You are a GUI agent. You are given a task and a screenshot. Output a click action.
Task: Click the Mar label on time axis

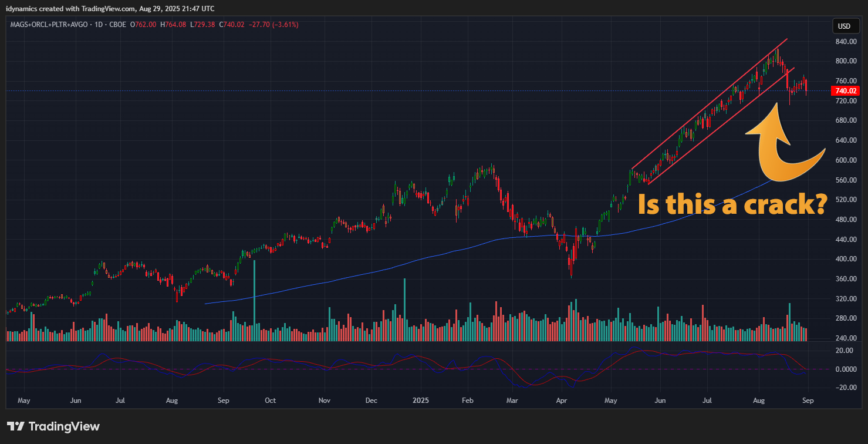tap(512, 401)
